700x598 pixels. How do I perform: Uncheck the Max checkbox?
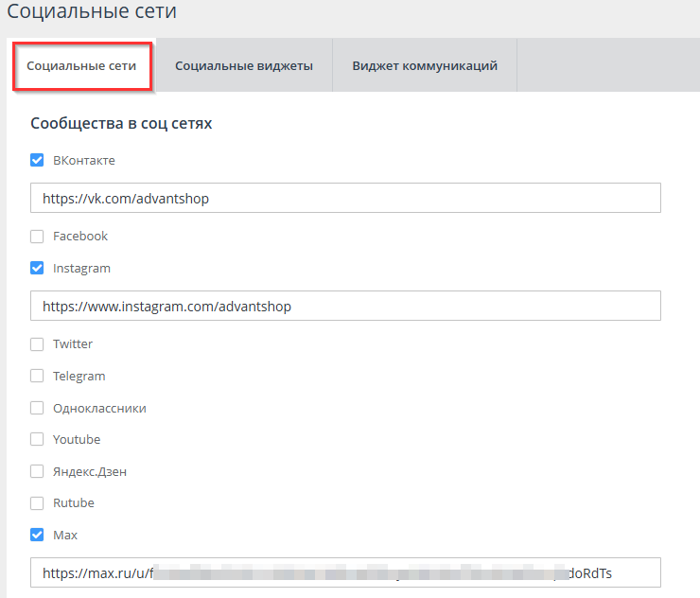(x=37, y=536)
